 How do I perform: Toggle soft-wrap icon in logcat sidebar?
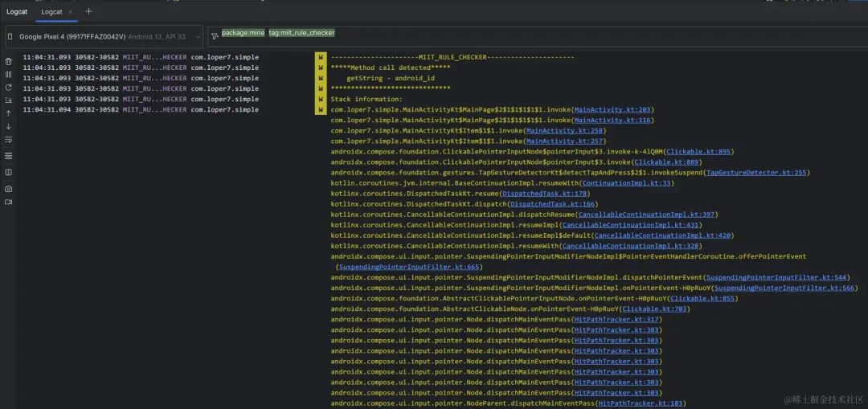point(8,140)
